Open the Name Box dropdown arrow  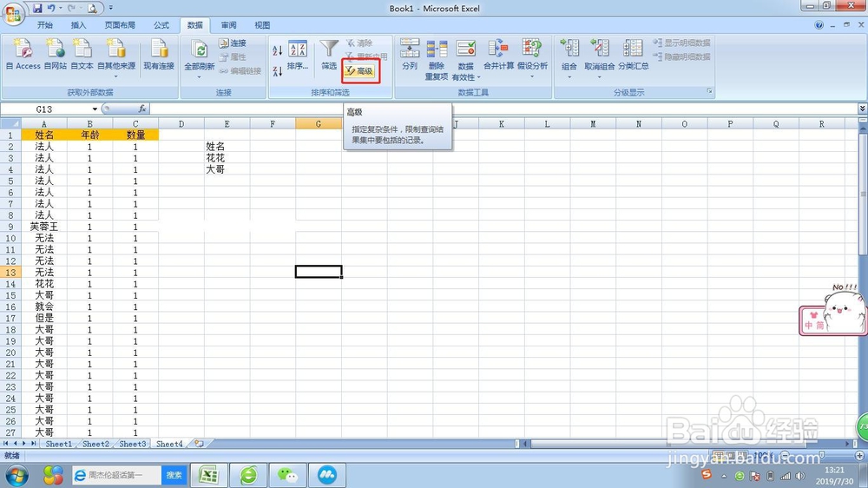click(x=95, y=109)
